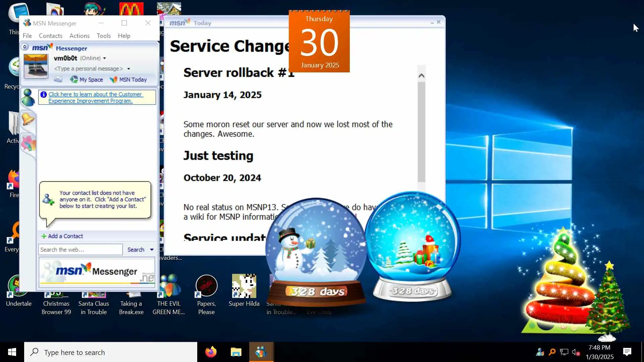
Task: Open the Search options dropdown arrow
Action: click(152, 250)
